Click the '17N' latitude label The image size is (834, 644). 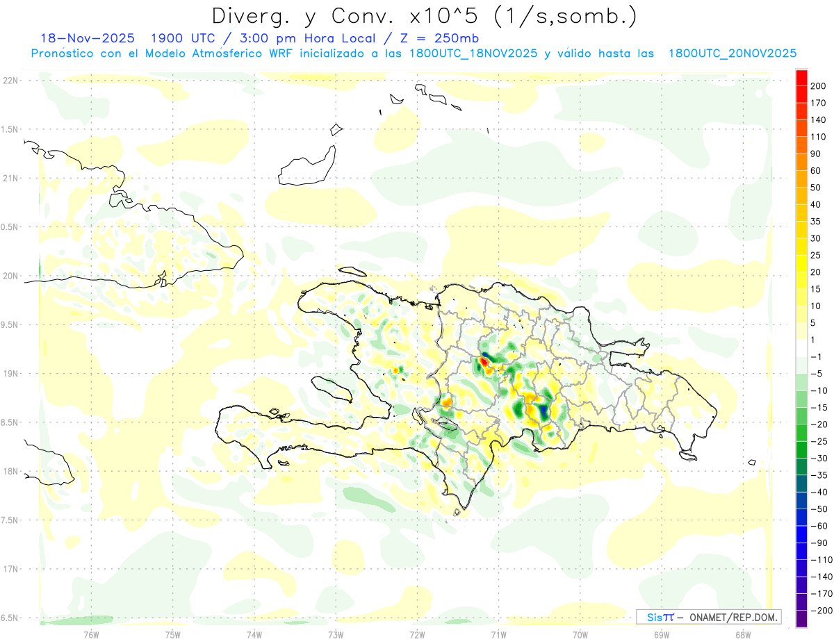click(10, 569)
